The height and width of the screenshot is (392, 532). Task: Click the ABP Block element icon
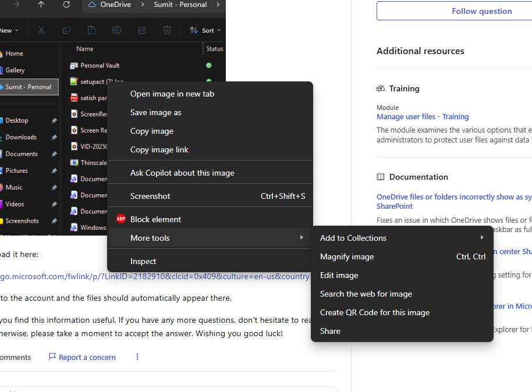(121, 219)
